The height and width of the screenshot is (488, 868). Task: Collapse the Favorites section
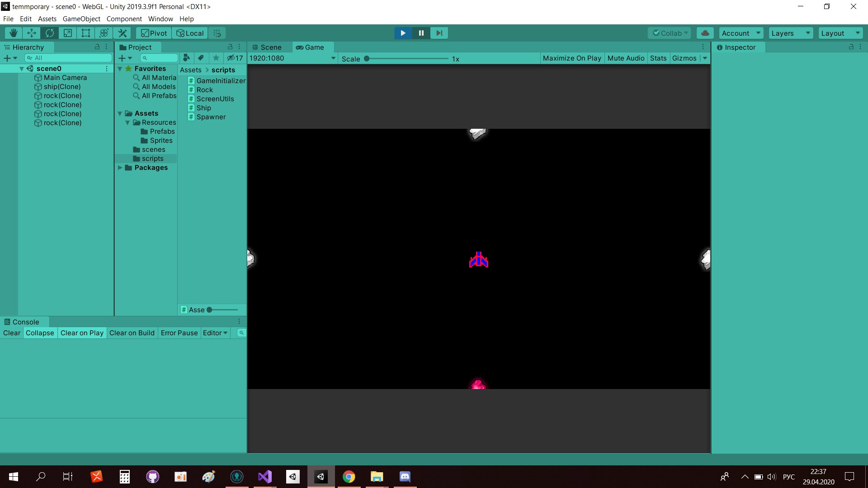click(x=120, y=69)
